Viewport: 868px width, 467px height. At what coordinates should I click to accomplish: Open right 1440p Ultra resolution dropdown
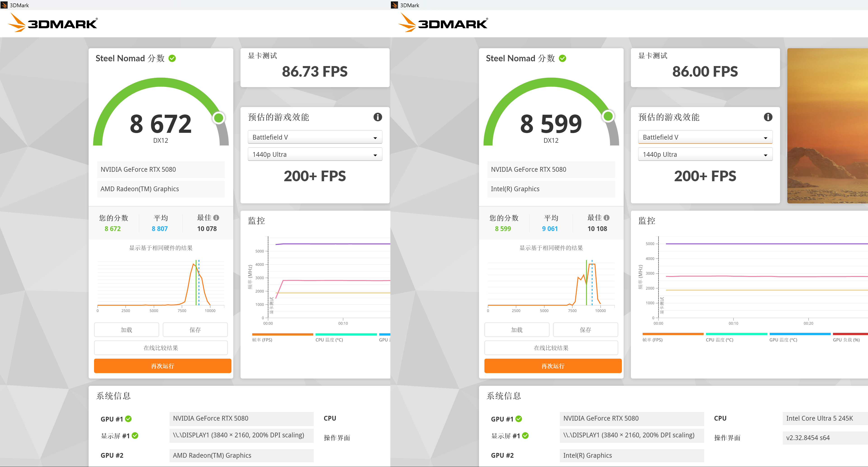[705, 155]
